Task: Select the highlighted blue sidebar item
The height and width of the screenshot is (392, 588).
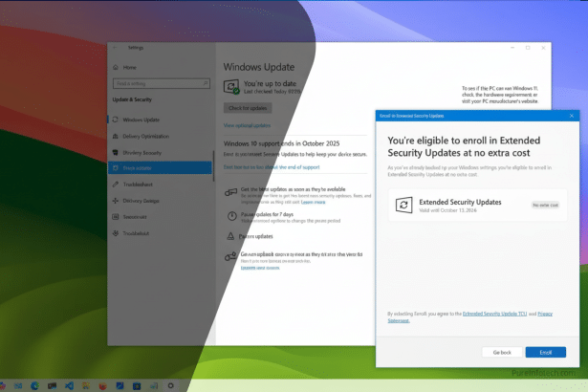Action: (160, 167)
